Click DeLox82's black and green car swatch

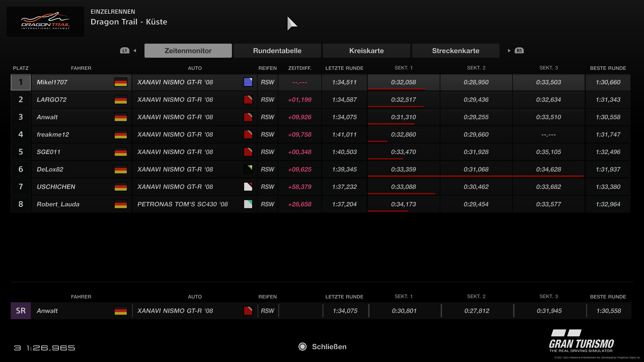click(x=248, y=169)
